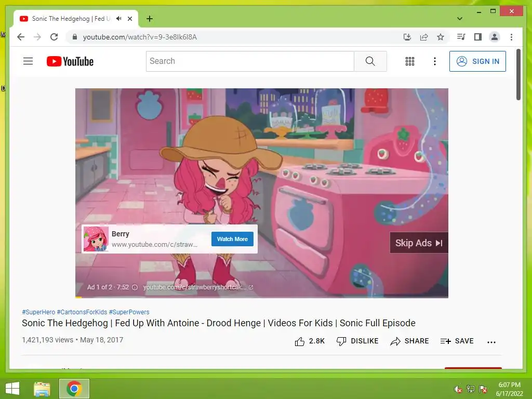Open the network tray icon
The height and width of the screenshot is (399, 532).
click(x=471, y=389)
